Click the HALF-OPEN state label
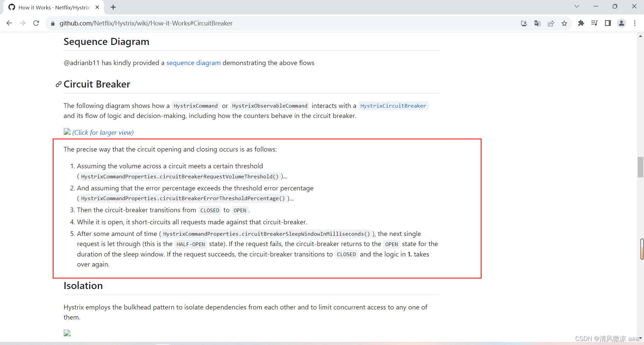Viewport: 644px width, 345px height. coord(191,244)
